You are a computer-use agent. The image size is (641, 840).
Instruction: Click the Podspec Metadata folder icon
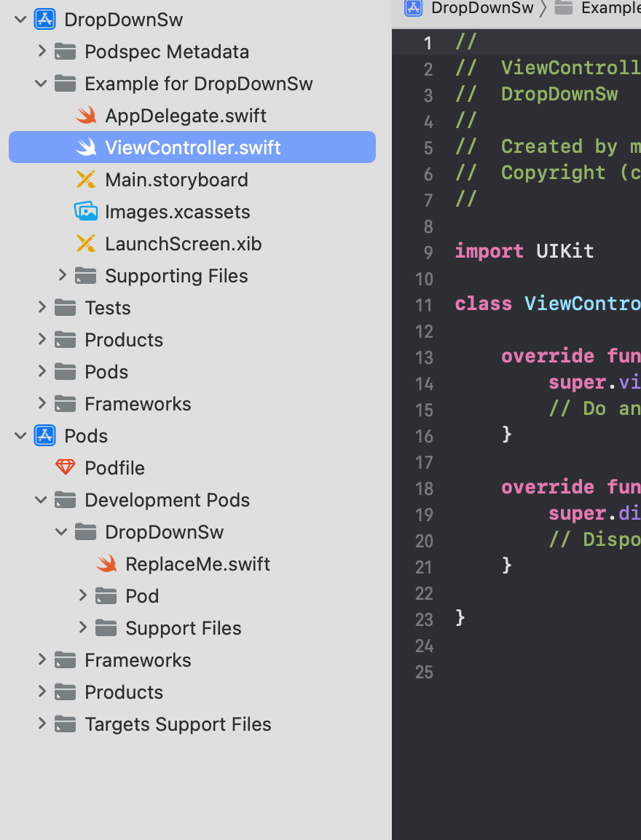(x=66, y=52)
